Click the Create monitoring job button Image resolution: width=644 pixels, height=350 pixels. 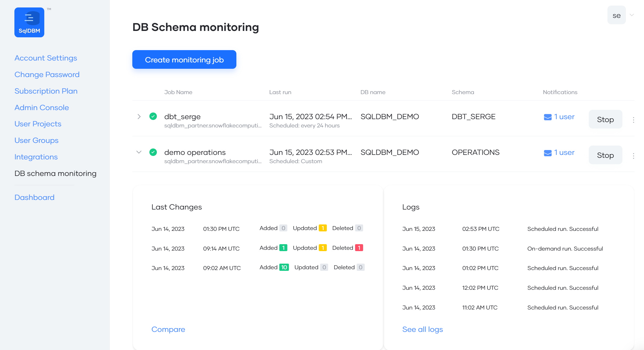(184, 59)
